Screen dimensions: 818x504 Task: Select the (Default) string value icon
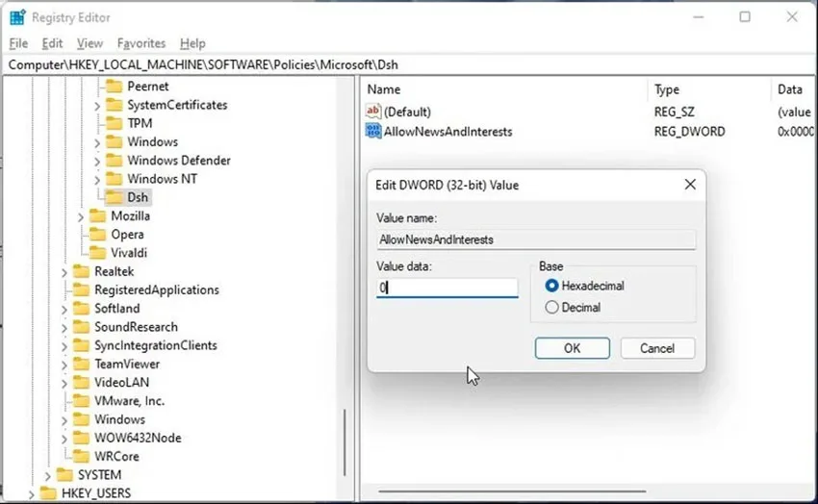tap(373, 112)
